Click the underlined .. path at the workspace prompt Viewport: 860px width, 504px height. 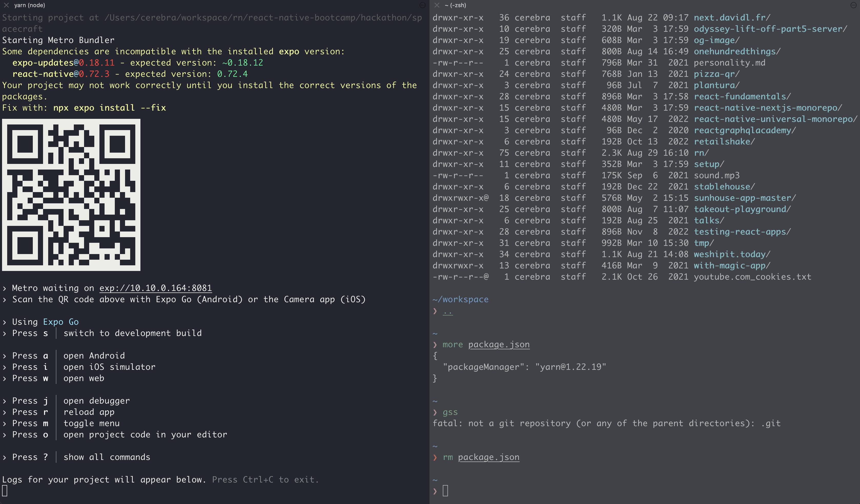point(447,311)
